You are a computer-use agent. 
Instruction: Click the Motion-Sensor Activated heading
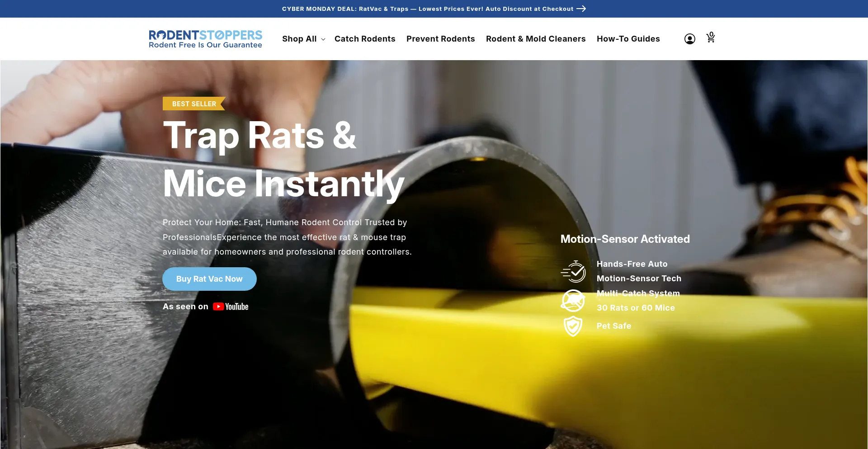coord(625,239)
